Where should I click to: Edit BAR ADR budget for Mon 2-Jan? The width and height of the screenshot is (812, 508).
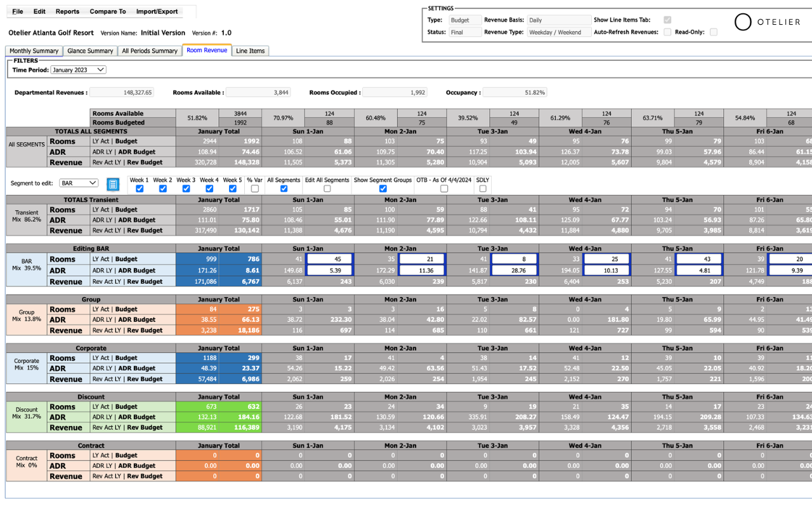[422, 271]
